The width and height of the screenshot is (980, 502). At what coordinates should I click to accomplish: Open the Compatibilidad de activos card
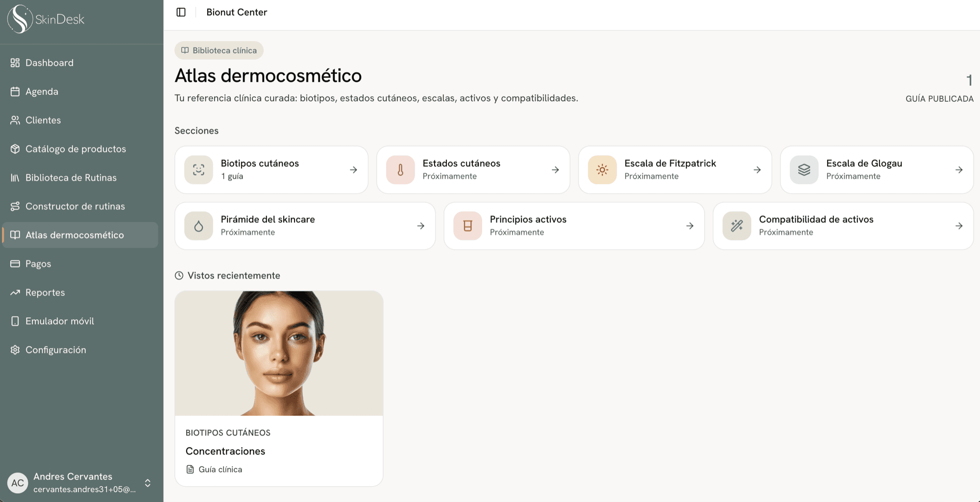843,226
